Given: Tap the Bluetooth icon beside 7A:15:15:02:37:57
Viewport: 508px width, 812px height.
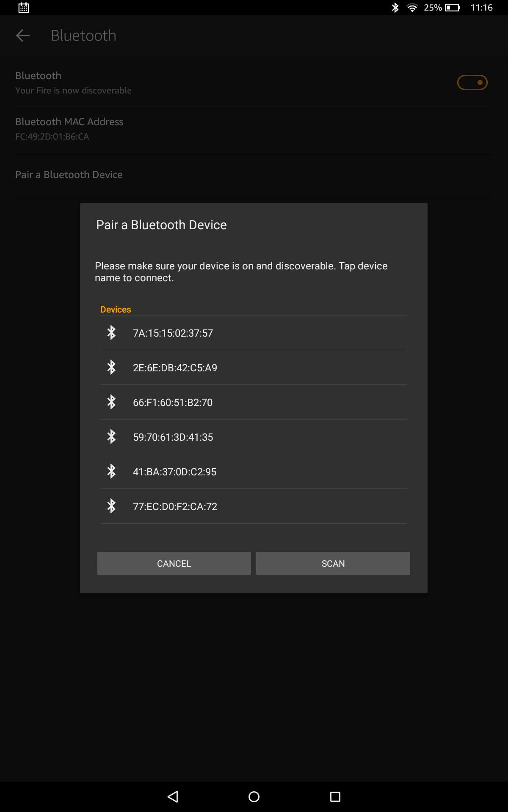Looking at the screenshot, I should point(111,332).
